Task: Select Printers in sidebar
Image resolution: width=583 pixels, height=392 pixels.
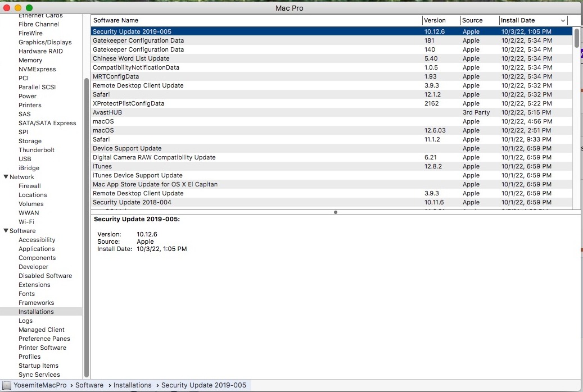Action: [30, 105]
